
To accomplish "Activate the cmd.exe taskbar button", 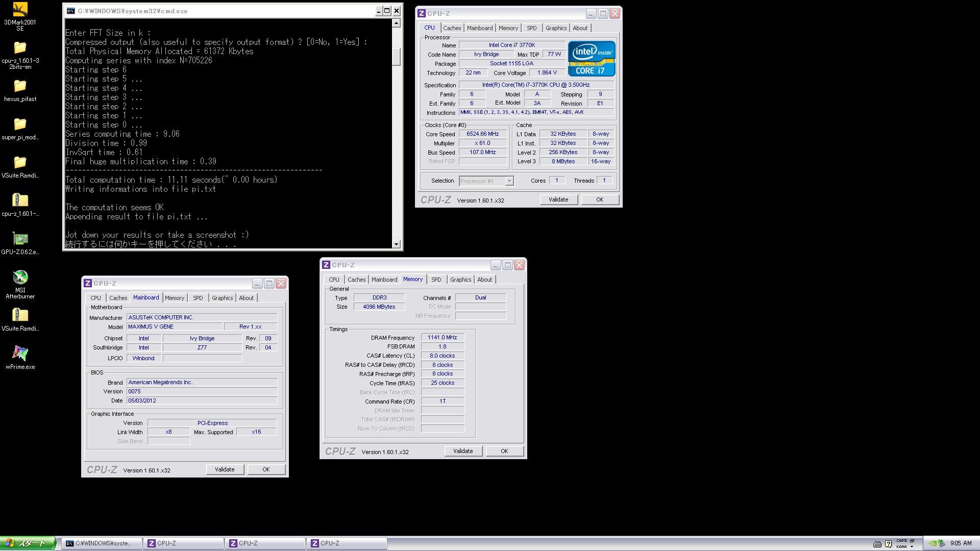I will click(x=102, y=543).
